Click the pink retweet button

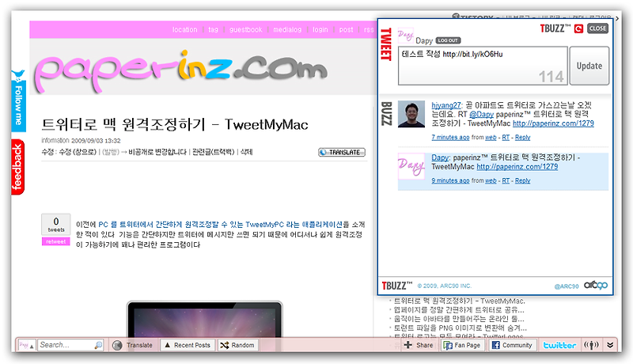coord(55,241)
